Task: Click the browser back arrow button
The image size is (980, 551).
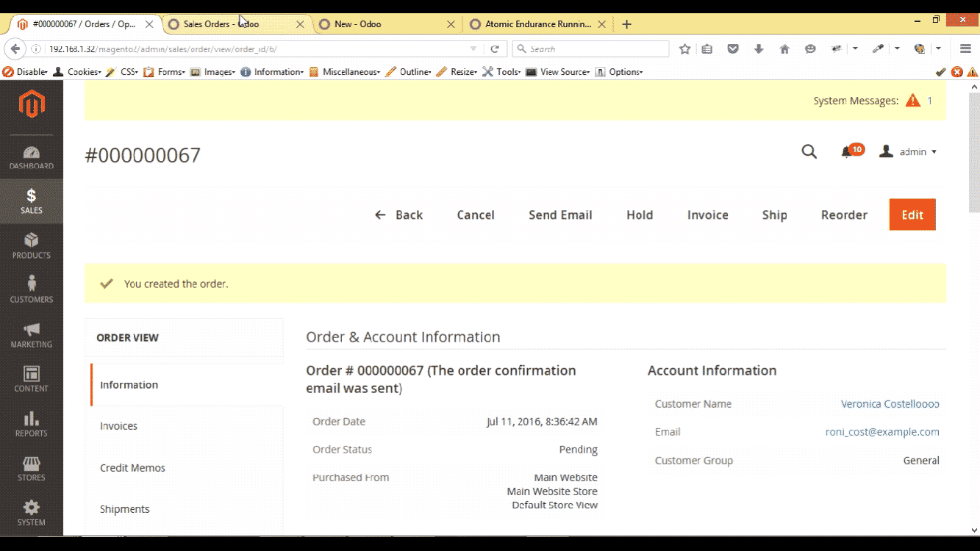Action: point(15,49)
